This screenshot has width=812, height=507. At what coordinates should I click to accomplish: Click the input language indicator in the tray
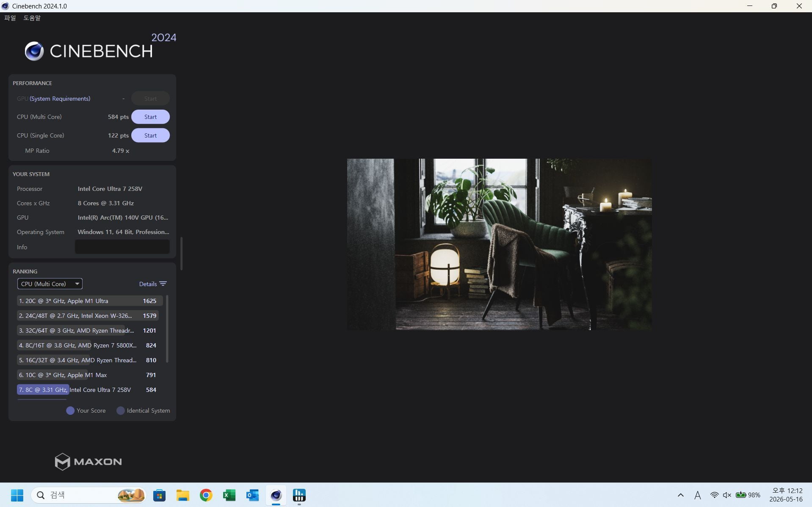pos(698,495)
